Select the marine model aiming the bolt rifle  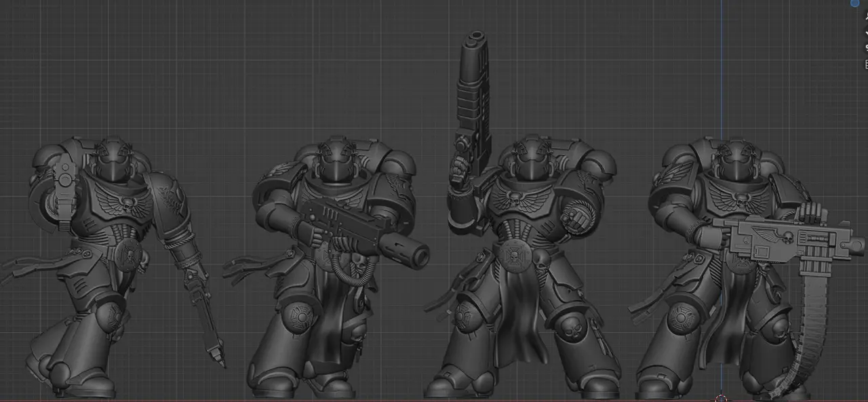[325, 268]
